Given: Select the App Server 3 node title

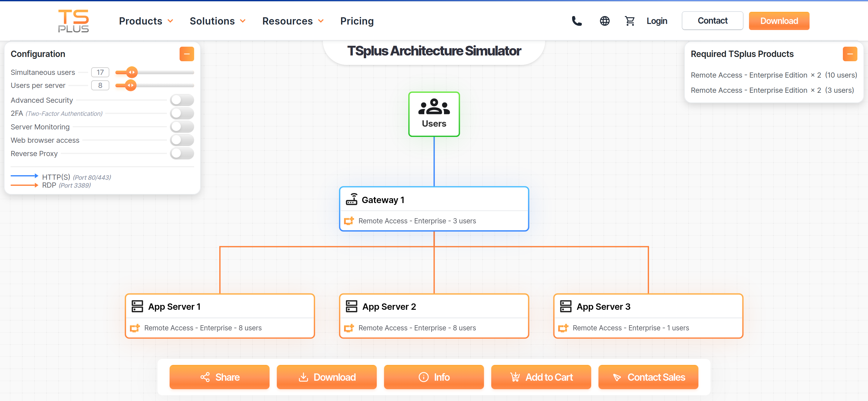Looking at the screenshot, I should click(x=604, y=306).
